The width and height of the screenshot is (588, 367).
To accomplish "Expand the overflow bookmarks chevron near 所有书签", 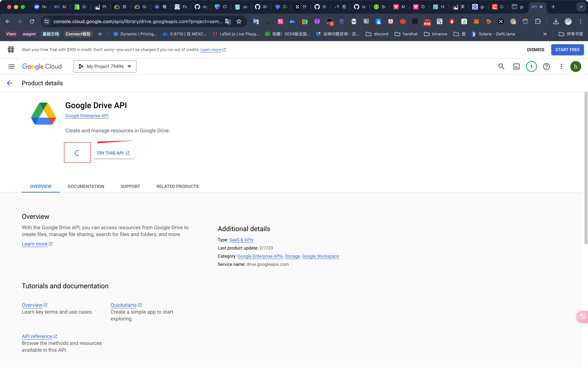I will (545, 34).
